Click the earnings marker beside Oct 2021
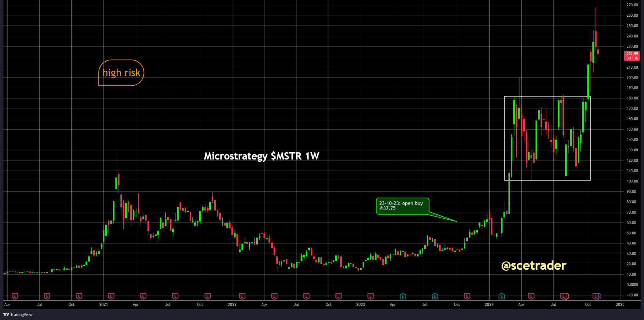 (x=208, y=296)
